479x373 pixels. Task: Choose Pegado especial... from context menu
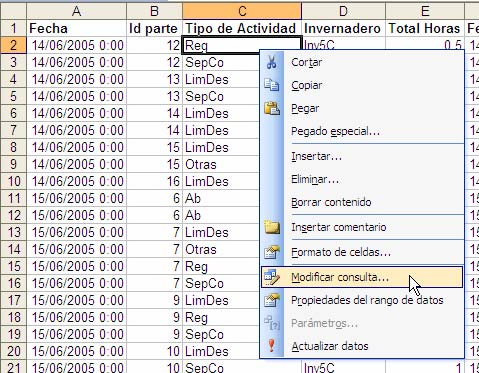pyautogui.click(x=335, y=131)
